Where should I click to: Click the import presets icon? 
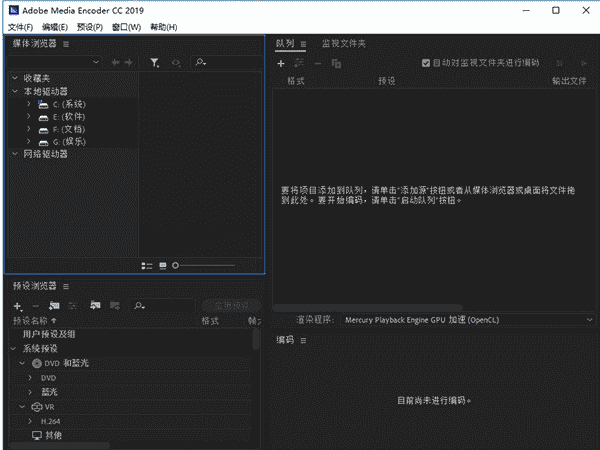tap(95, 305)
